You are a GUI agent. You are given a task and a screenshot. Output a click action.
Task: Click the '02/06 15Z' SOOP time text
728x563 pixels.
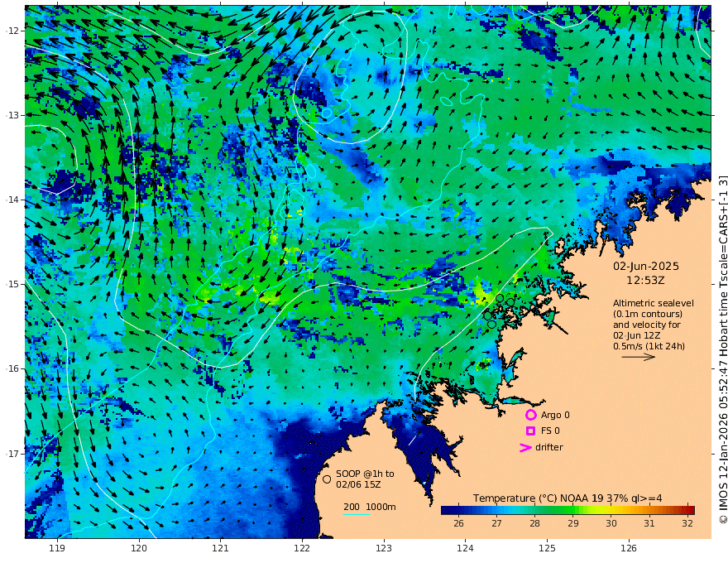[x=359, y=484]
